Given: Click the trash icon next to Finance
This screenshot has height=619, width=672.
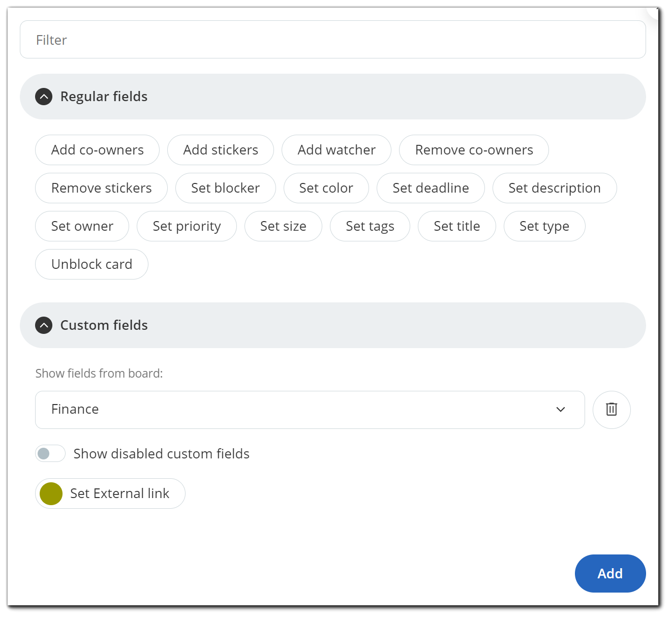Looking at the screenshot, I should point(612,410).
